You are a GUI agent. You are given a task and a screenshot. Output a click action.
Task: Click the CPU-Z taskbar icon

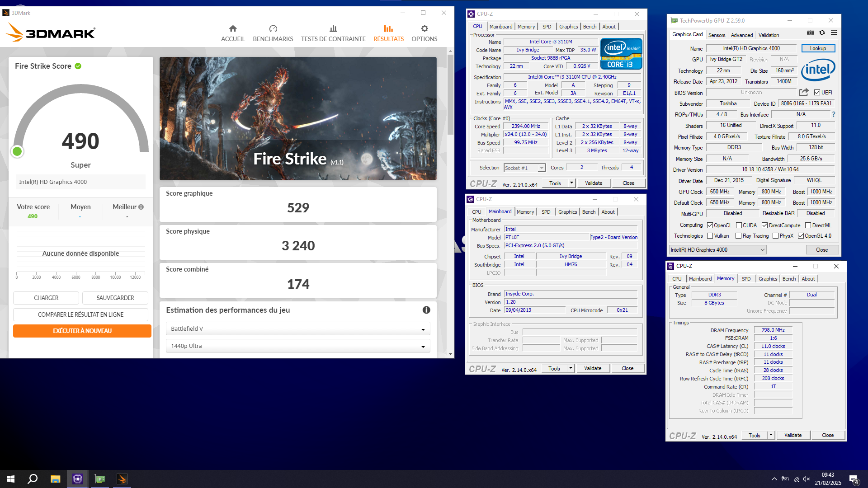tap(78, 479)
